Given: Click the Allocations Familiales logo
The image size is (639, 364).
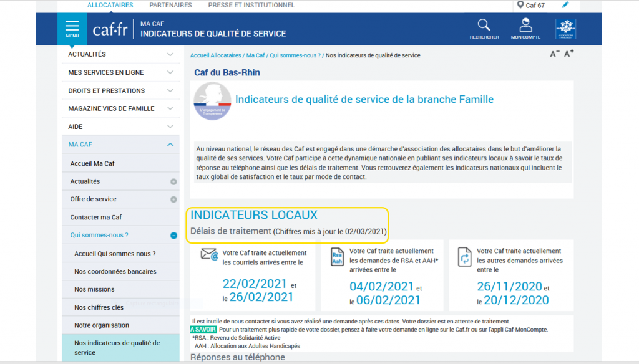Looking at the screenshot, I should click(x=565, y=29).
